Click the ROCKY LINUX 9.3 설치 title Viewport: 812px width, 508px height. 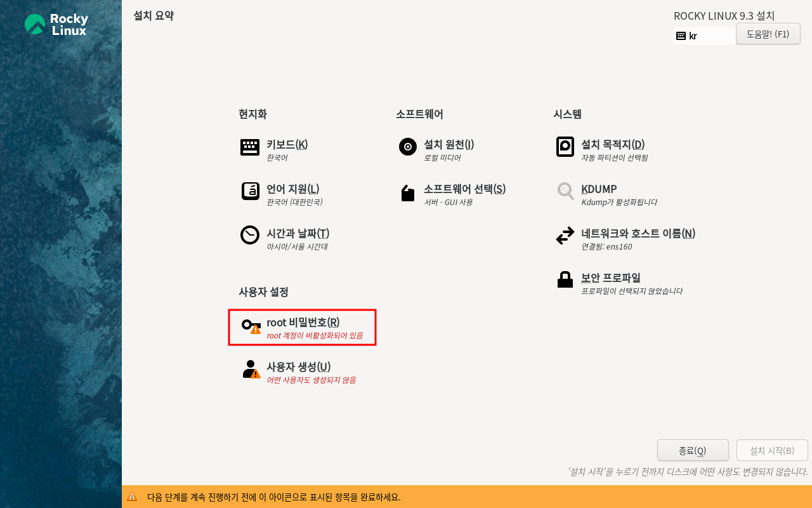click(x=724, y=16)
